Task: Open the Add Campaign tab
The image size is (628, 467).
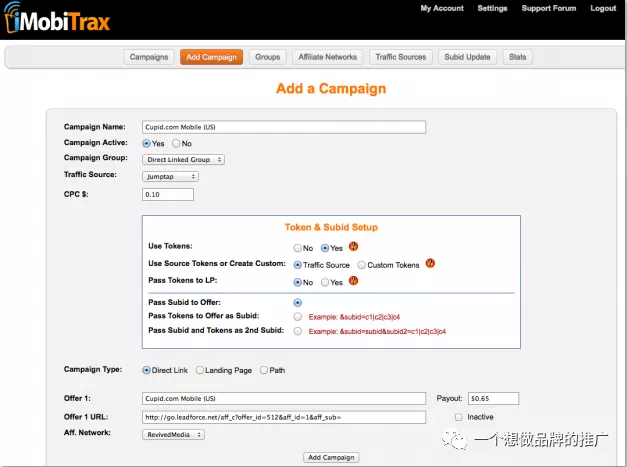Action: pos(211,57)
